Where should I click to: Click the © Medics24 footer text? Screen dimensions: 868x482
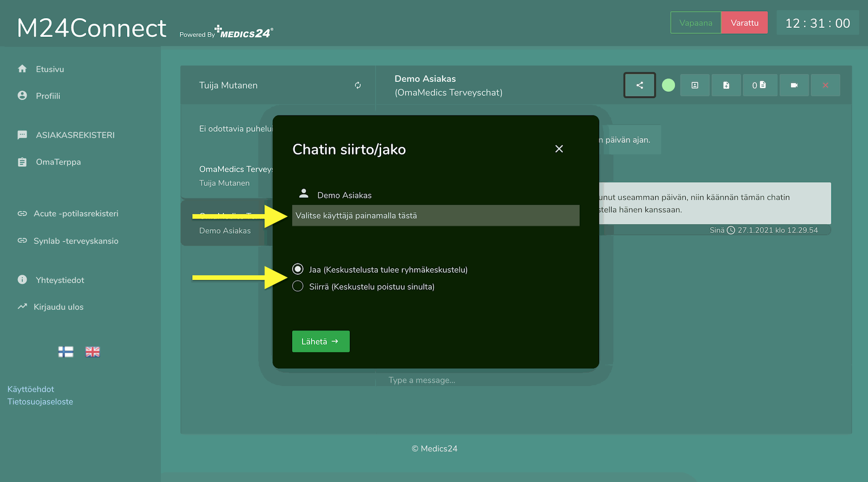(x=434, y=449)
